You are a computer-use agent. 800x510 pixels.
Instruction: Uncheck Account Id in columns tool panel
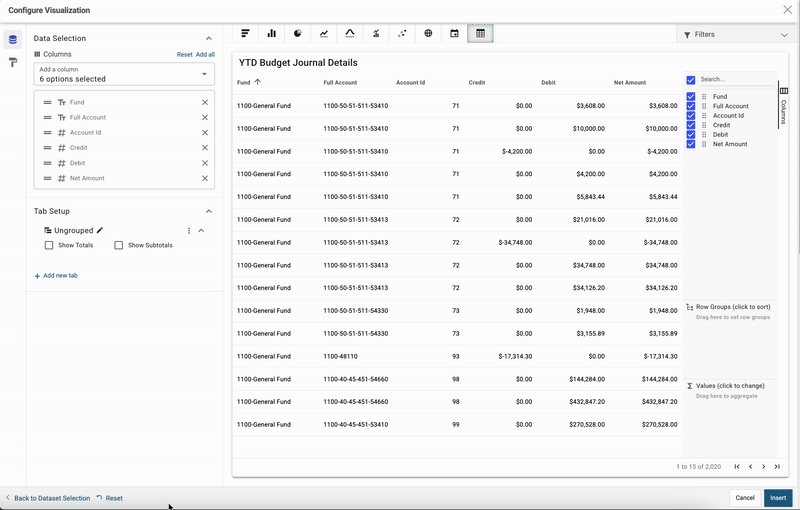coord(691,116)
